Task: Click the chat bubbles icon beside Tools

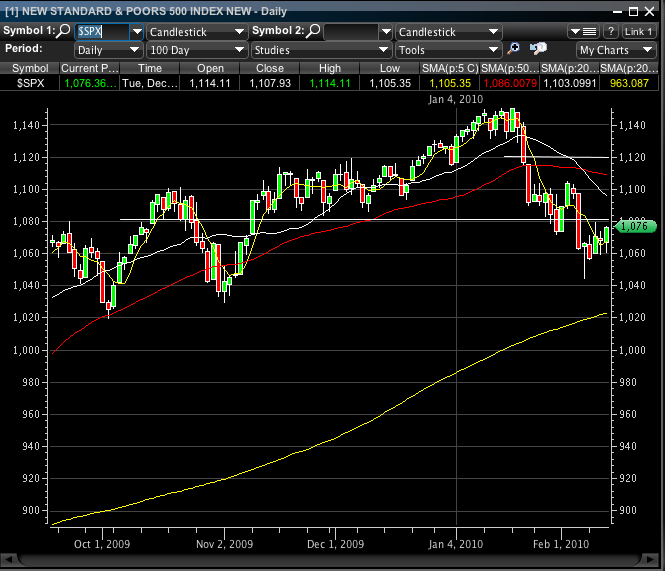Action: (x=538, y=49)
